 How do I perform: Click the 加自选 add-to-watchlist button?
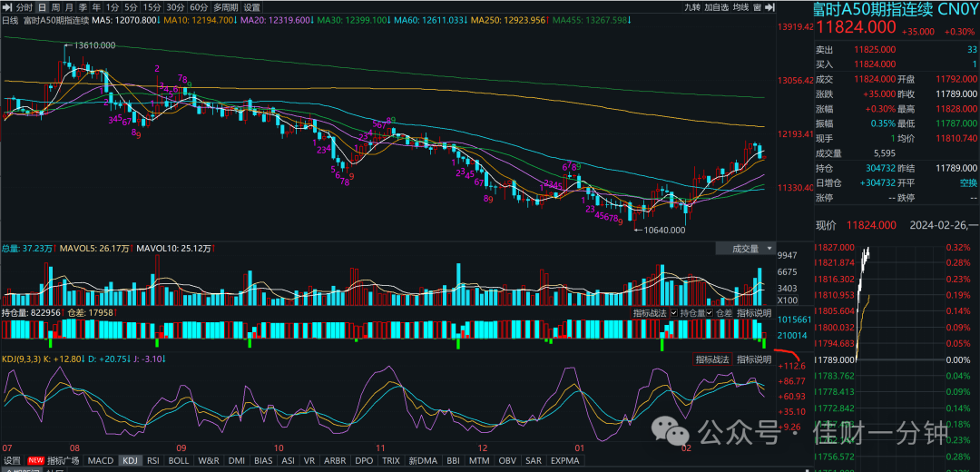tap(717, 7)
